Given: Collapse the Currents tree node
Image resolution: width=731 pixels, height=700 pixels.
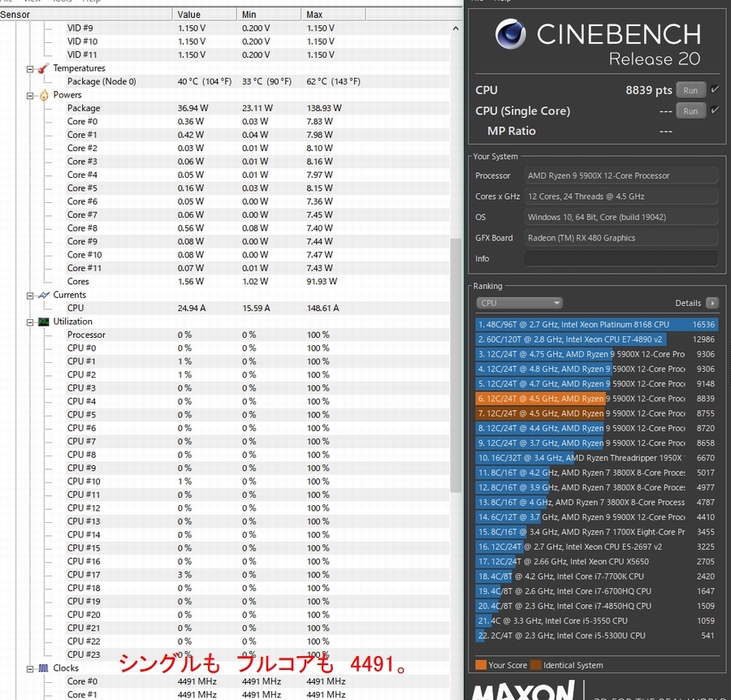Looking at the screenshot, I should coord(30,296).
